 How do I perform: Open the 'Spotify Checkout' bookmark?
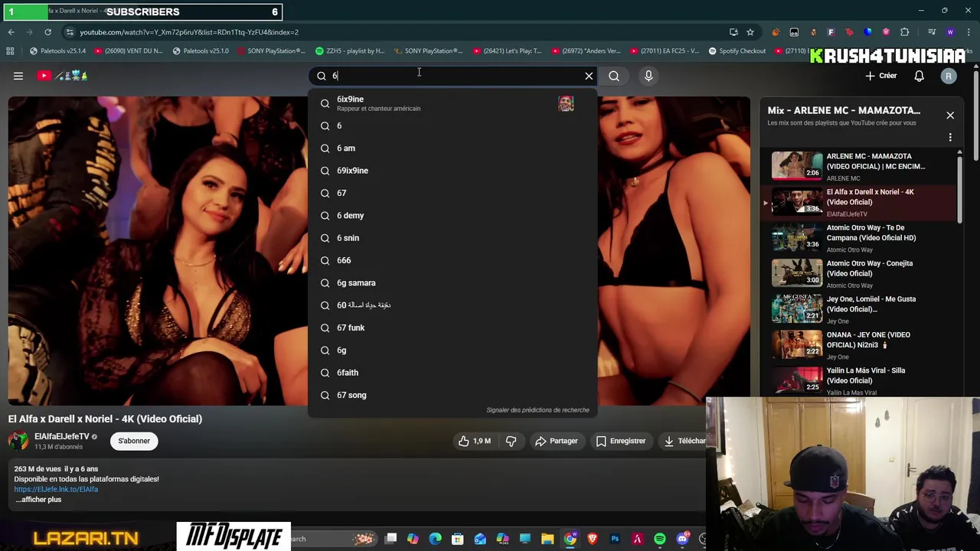[737, 51]
